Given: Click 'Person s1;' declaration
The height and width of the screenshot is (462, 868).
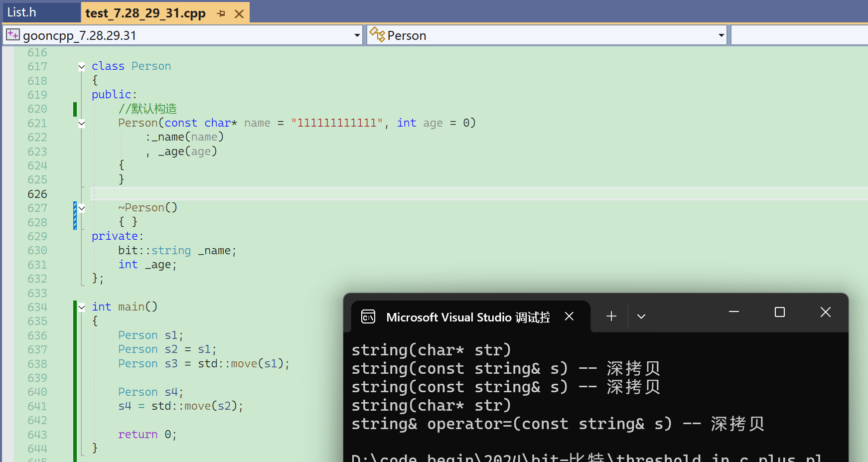Looking at the screenshot, I should pos(151,335).
